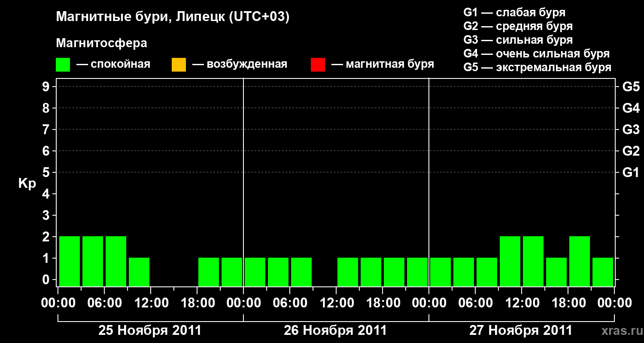644x343 pixels.
Task: Click the 26 November 21:00–00:00 bar
Action: (417, 272)
